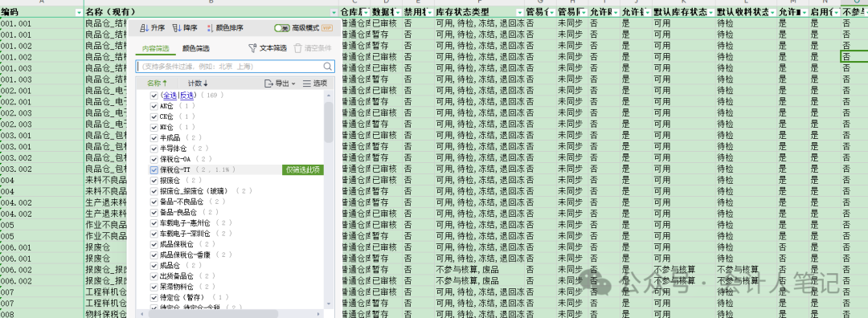Click the 仅筛选此项 button
Screen dimensions: 868x318
(x=302, y=169)
